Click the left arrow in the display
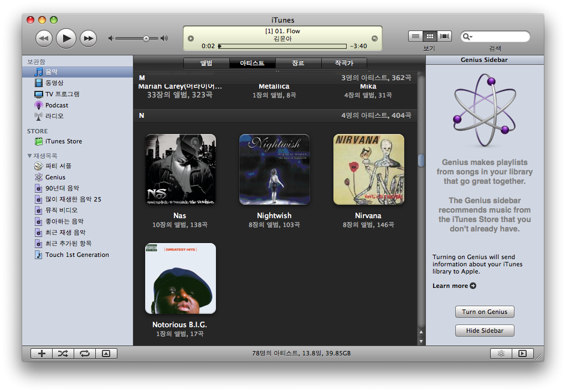 (191, 39)
